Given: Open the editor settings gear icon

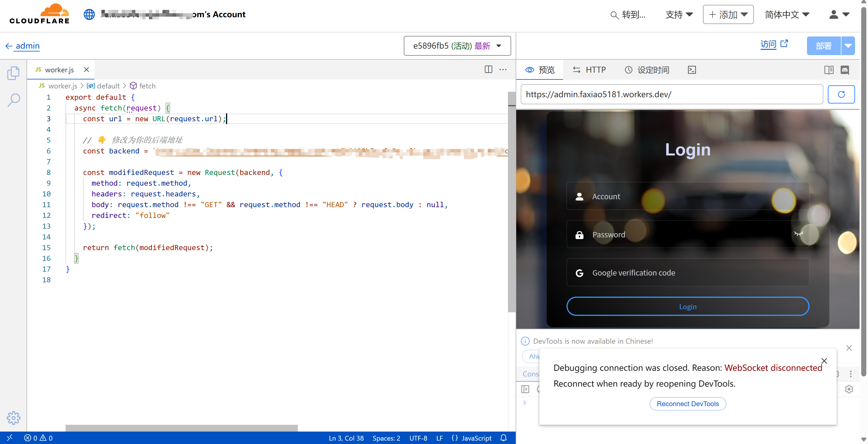Looking at the screenshot, I should pos(14,418).
